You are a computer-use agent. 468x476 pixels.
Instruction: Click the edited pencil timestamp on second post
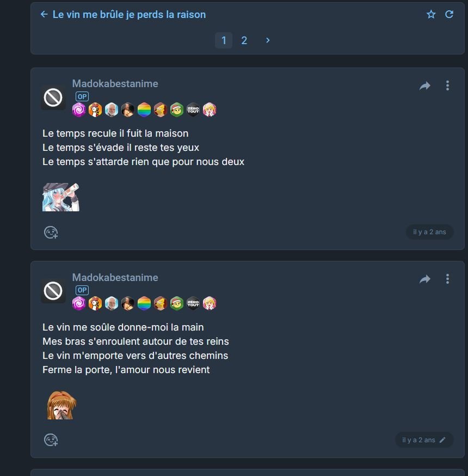click(x=424, y=440)
